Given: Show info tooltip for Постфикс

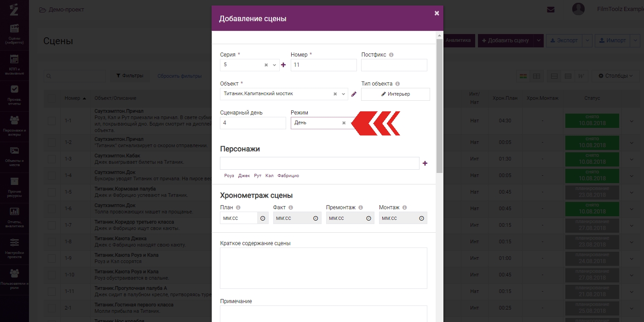Looking at the screenshot, I should 391,55.
